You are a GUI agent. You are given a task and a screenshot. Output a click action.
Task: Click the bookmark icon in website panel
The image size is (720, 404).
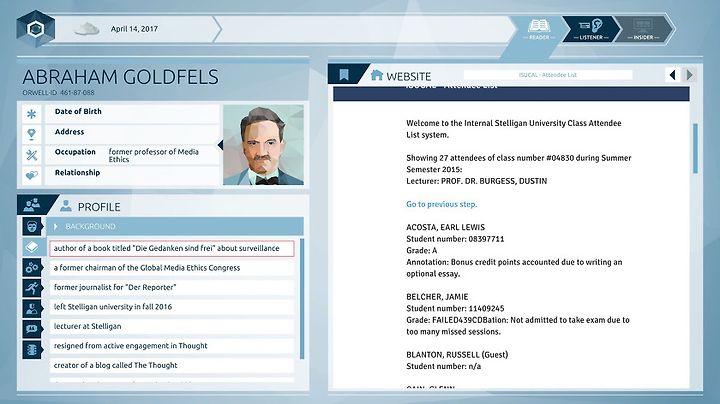pyautogui.click(x=344, y=75)
